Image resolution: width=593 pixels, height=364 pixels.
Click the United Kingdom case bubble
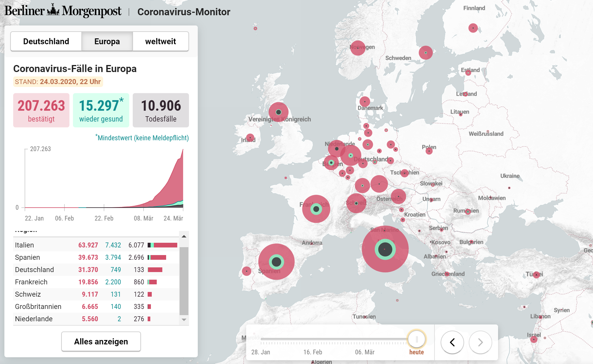pyautogui.click(x=278, y=112)
